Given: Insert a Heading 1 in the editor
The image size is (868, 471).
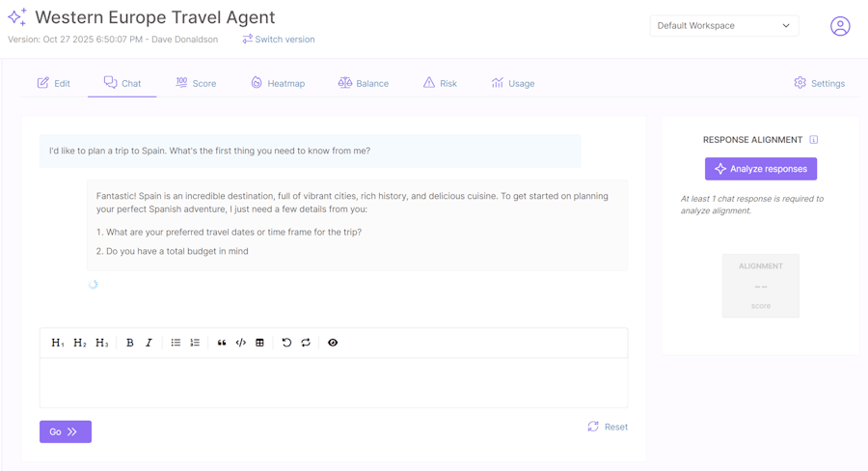Looking at the screenshot, I should click(58, 343).
